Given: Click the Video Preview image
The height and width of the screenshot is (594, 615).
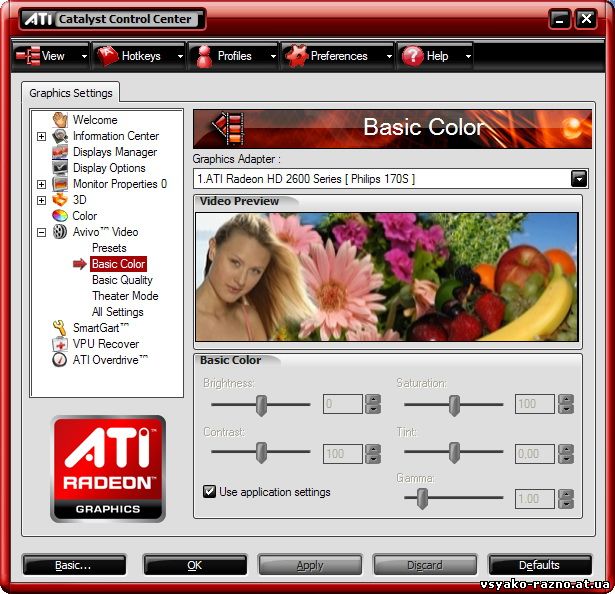Looking at the screenshot, I should pos(387,277).
